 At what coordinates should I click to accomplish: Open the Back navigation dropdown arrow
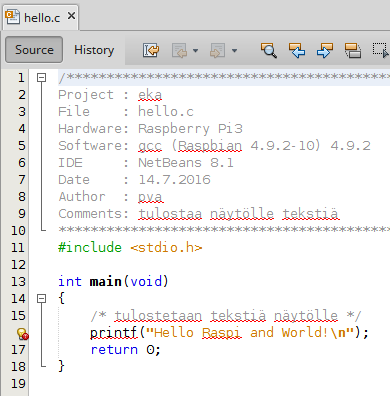pos(195,51)
